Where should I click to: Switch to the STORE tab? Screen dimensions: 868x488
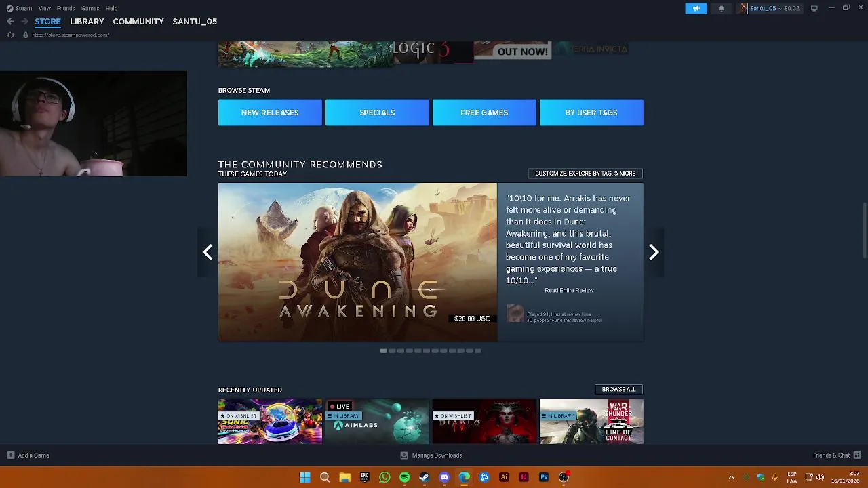tap(47, 21)
